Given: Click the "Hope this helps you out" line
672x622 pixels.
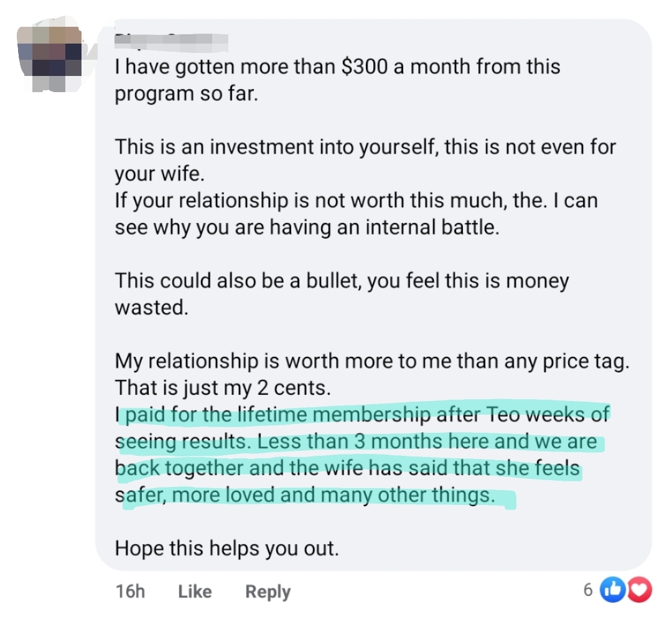Looking at the screenshot, I should [227, 549].
